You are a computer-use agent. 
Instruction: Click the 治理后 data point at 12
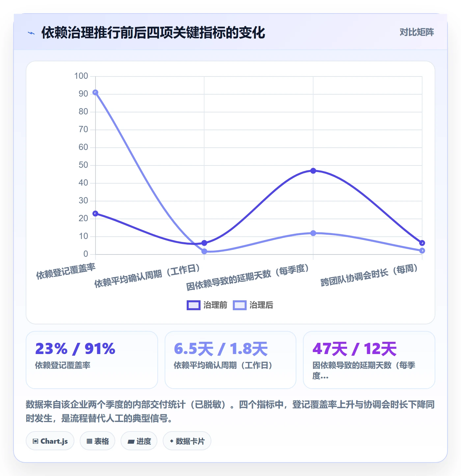tap(313, 233)
